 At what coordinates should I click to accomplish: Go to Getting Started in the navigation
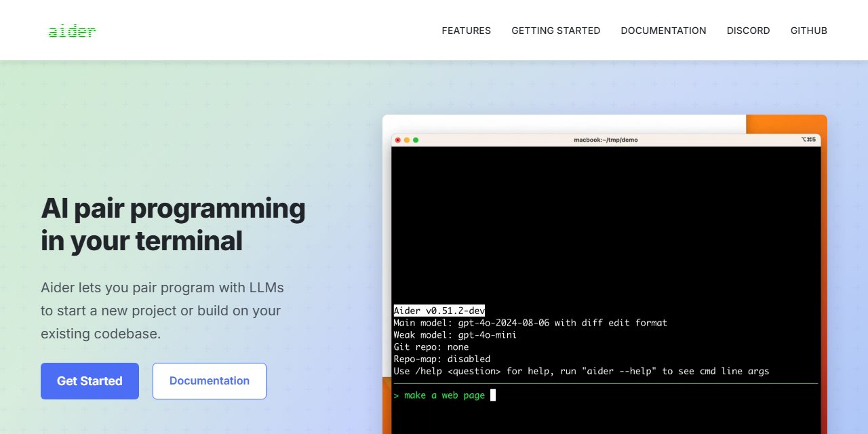(556, 31)
